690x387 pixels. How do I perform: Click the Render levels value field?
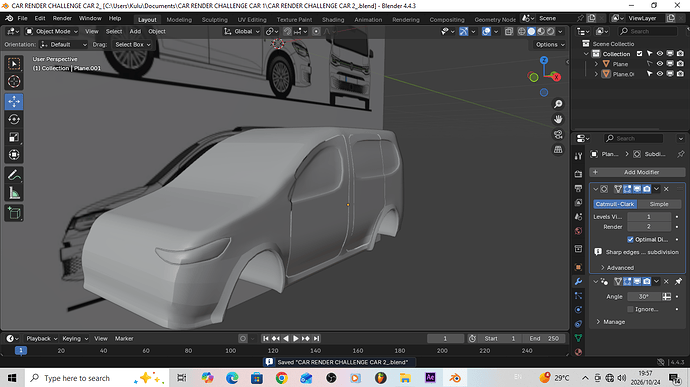coord(649,227)
